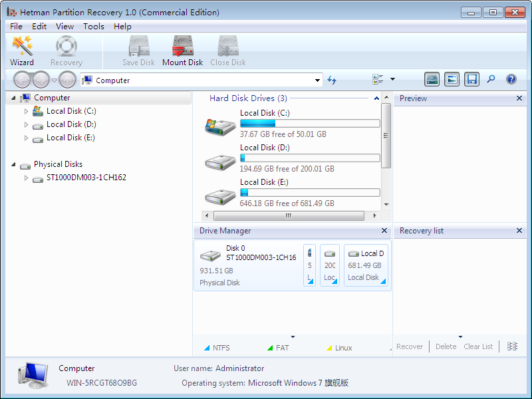The image size is (532, 399).
Task: Open the Tools menu
Action: click(94, 27)
